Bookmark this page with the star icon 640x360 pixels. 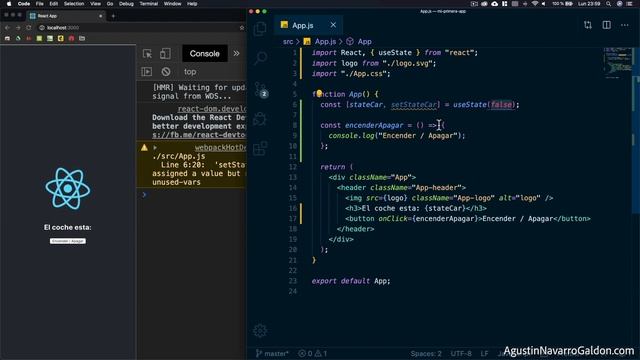pyautogui.click(x=242, y=27)
